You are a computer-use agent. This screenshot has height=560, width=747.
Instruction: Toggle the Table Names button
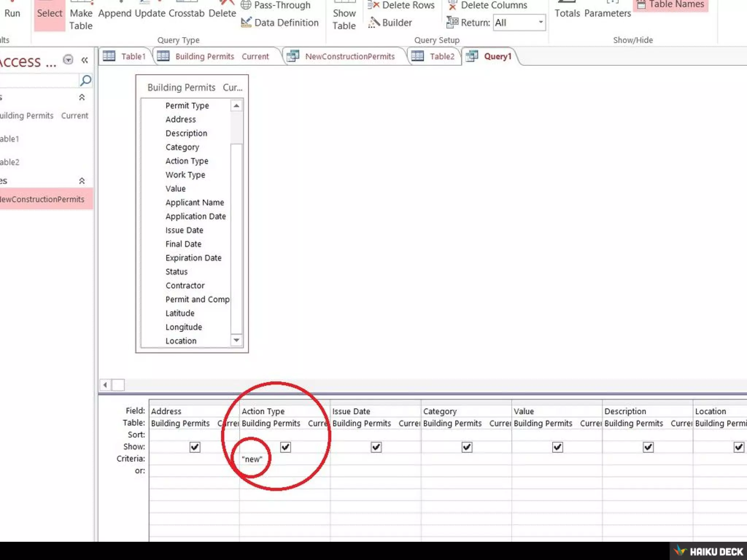pos(670,5)
